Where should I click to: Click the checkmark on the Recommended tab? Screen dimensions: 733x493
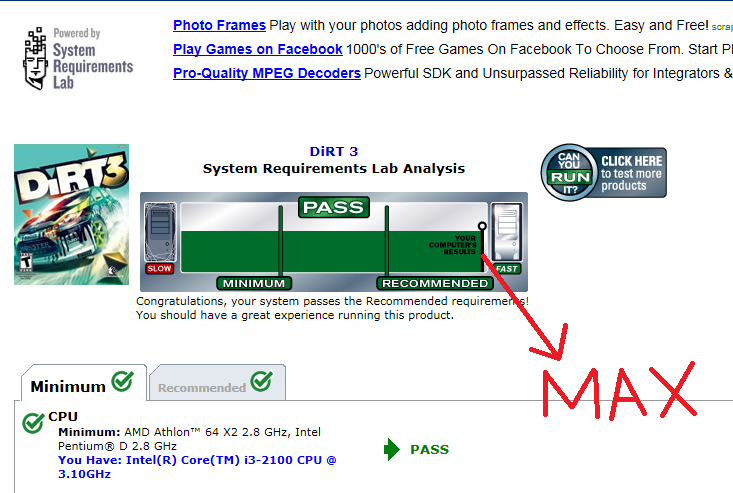coord(261,381)
